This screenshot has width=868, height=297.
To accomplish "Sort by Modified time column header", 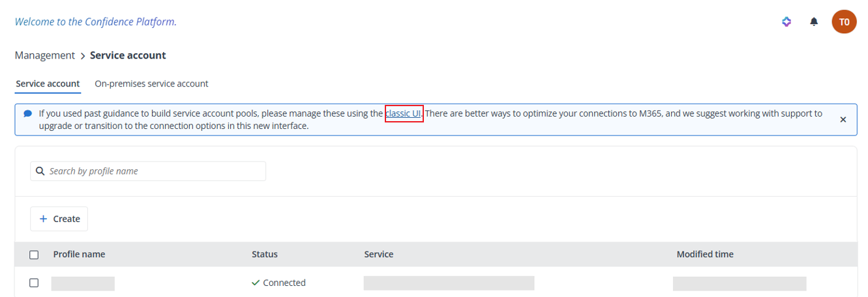I will (x=705, y=255).
